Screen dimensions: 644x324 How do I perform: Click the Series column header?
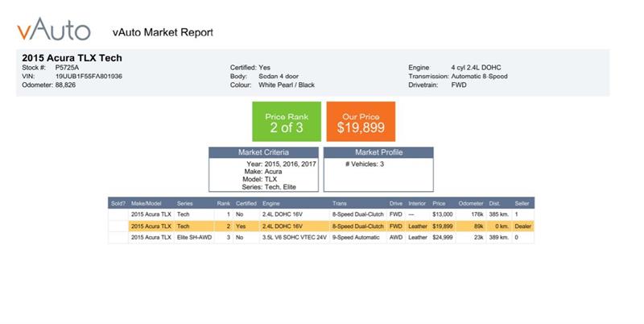[x=185, y=203]
